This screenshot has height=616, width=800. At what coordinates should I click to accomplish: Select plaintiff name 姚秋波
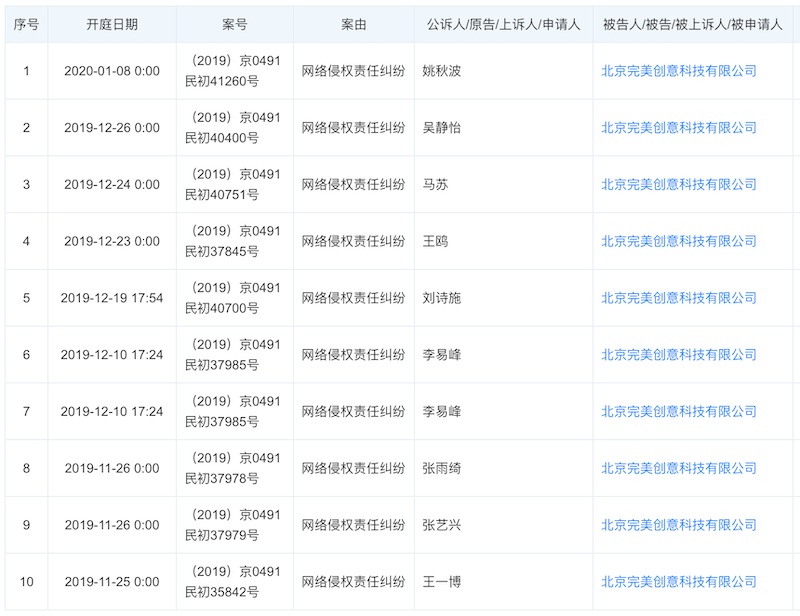click(442, 71)
